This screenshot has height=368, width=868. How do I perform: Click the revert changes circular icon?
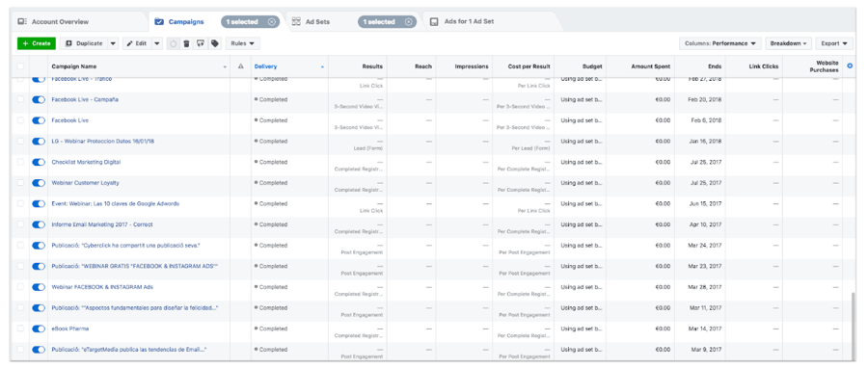point(174,43)
